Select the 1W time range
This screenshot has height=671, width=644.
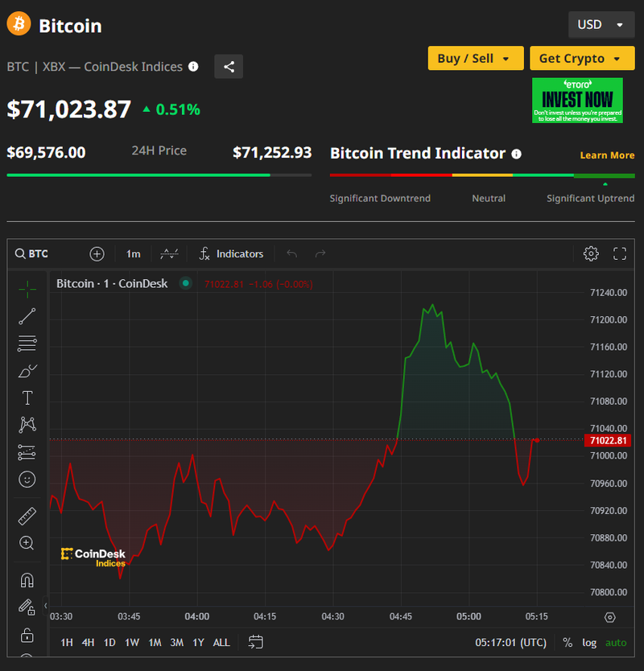click(x=132, y=642)
